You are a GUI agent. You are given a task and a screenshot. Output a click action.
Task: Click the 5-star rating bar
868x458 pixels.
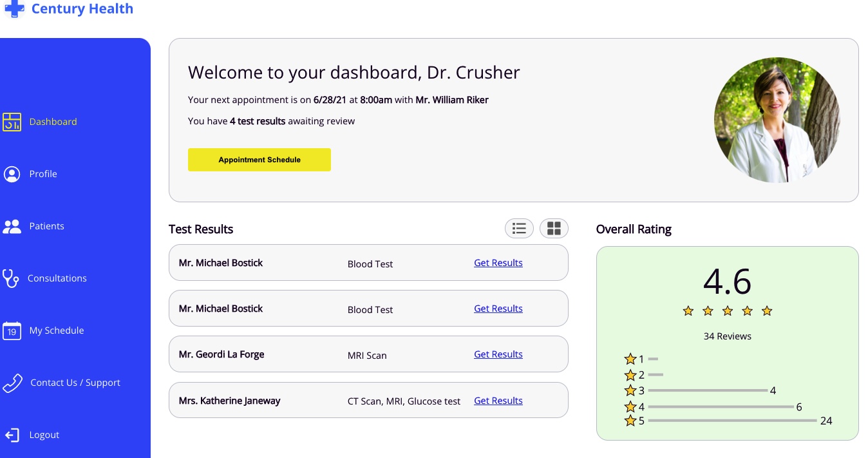(x=732, y=421)
